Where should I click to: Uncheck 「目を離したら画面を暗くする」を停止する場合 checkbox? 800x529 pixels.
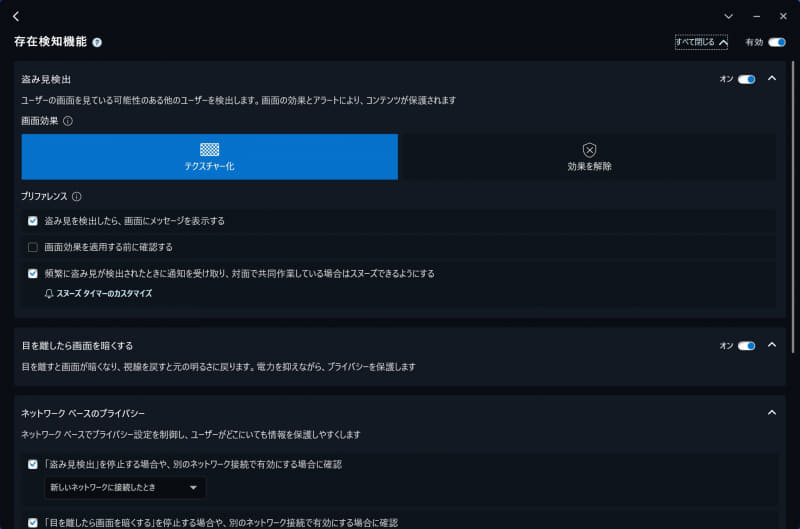coord(33,523)
